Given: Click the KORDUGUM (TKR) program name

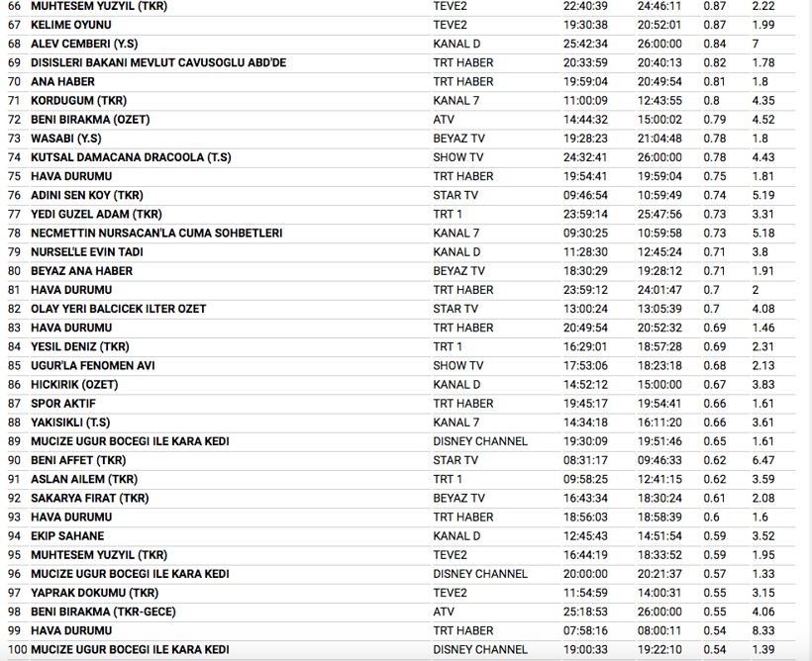Looking at the screenshot, I should (x=78, y=101).
